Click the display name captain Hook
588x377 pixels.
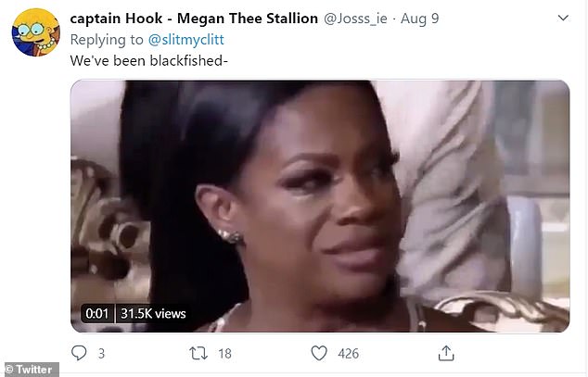pos(116,19)
